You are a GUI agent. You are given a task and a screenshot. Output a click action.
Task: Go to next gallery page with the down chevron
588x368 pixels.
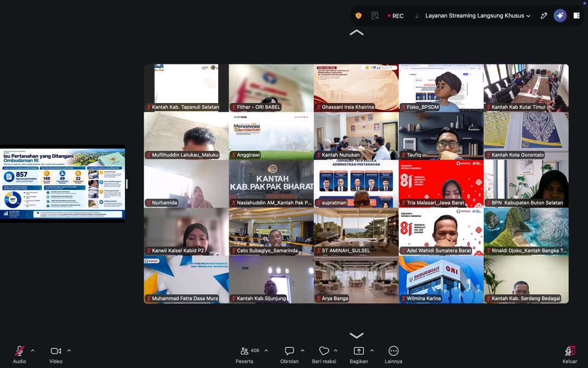[x=356, y=335]
